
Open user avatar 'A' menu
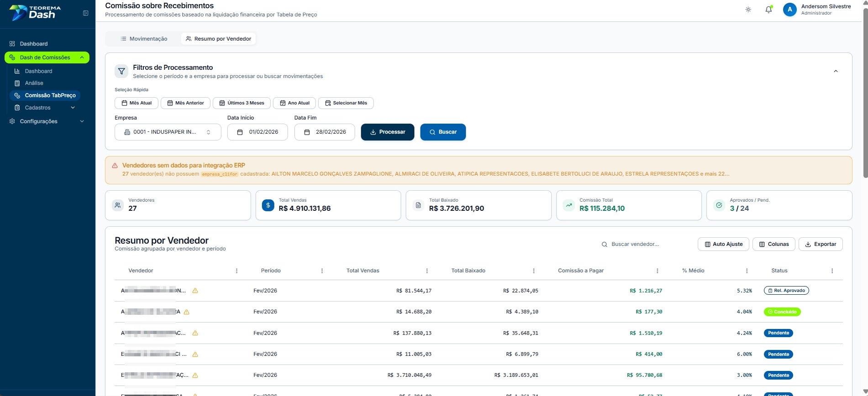tap(789, 10)
